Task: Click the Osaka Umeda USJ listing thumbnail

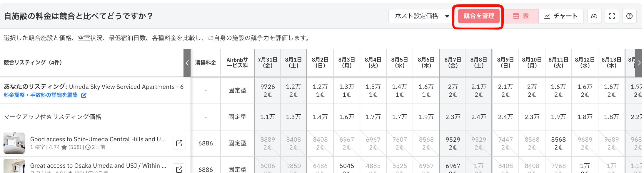Action: tap(14, 166)
